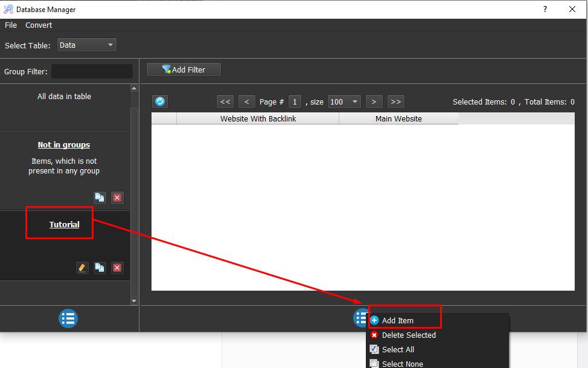Viewport: 588px width, 368px height.
Task: Click the Page # input field
Action: 295,102
